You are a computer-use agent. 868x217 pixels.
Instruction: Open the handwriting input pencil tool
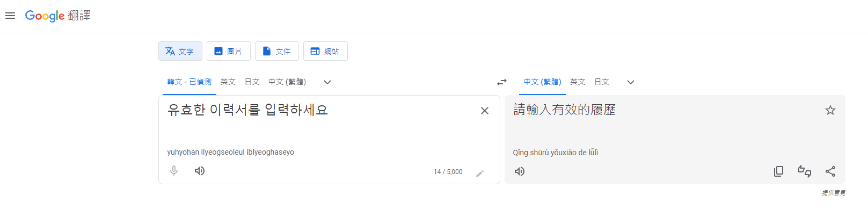pyautogui.click(x=480, y=173)
